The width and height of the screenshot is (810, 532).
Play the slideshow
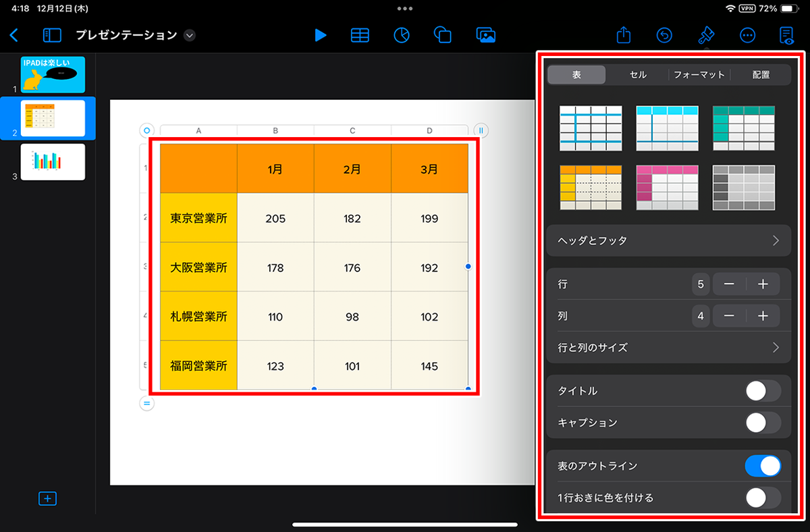point(321,35)
